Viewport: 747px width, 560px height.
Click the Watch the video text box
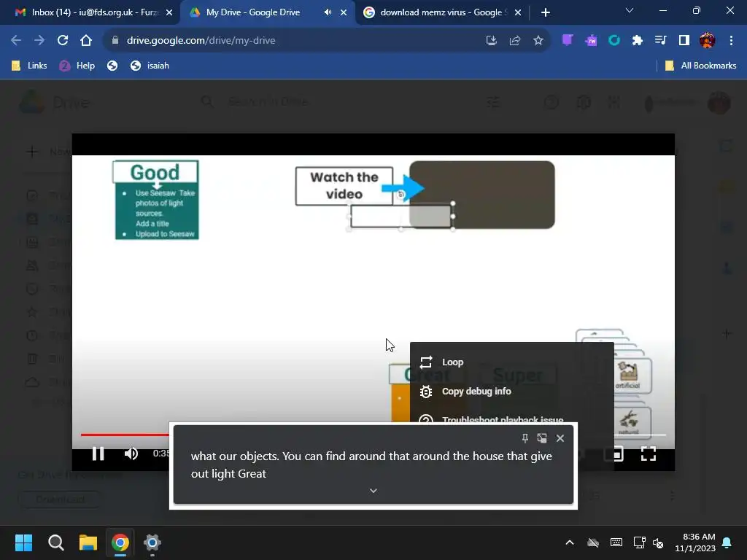pos(344,186)
